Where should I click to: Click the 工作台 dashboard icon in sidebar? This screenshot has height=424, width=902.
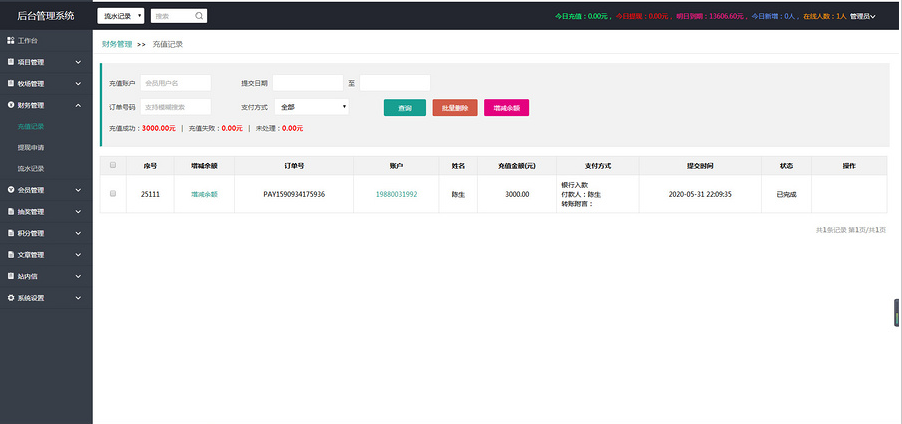click(10, 40)
